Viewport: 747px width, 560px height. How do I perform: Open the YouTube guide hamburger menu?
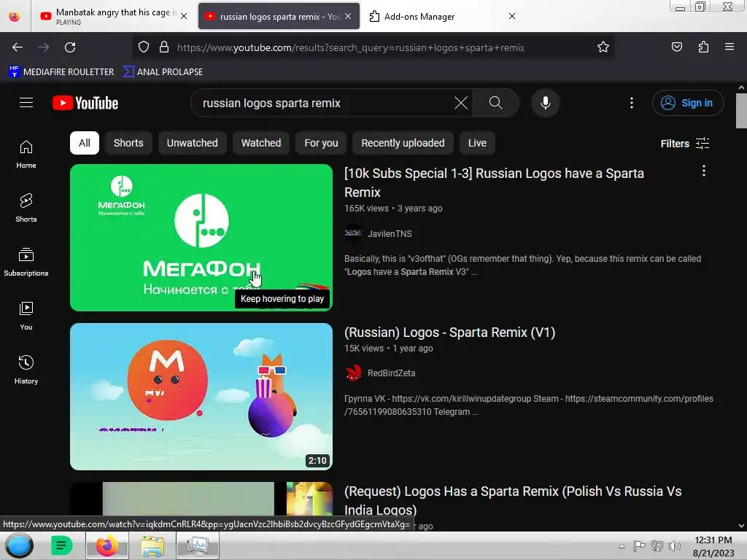click(x=26, y=102)
